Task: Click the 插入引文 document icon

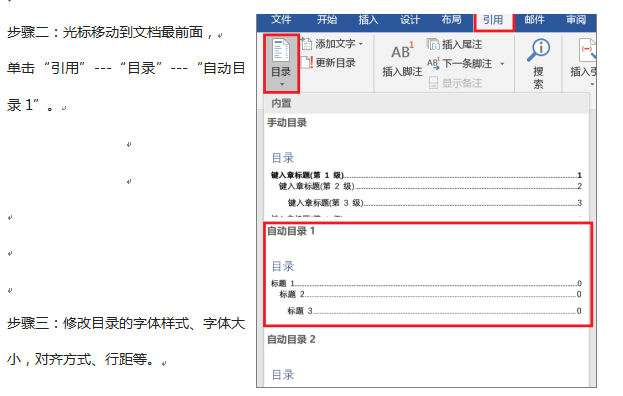Action: tap(587, 50)
